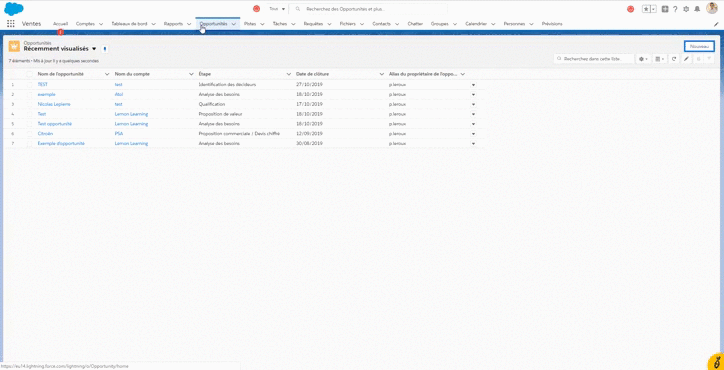Refresh the opportunities list
Image resolution: width=724 pixels, height=370 pixels.
[674, 59]
